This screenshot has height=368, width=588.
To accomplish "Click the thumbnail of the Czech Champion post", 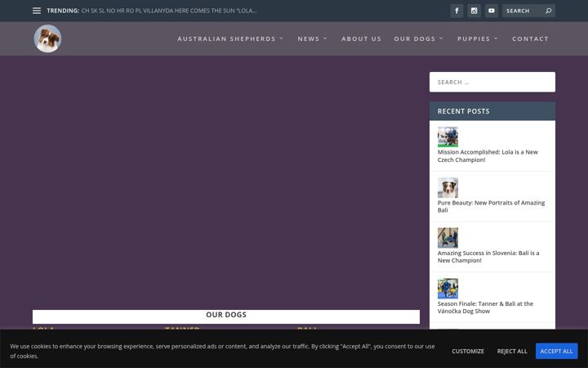I will pyautogui.click(x=448, y=137).
